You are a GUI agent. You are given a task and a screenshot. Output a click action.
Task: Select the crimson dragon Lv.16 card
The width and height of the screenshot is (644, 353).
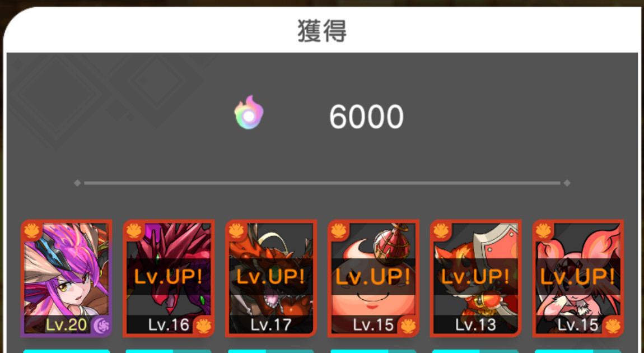point(169,278)
